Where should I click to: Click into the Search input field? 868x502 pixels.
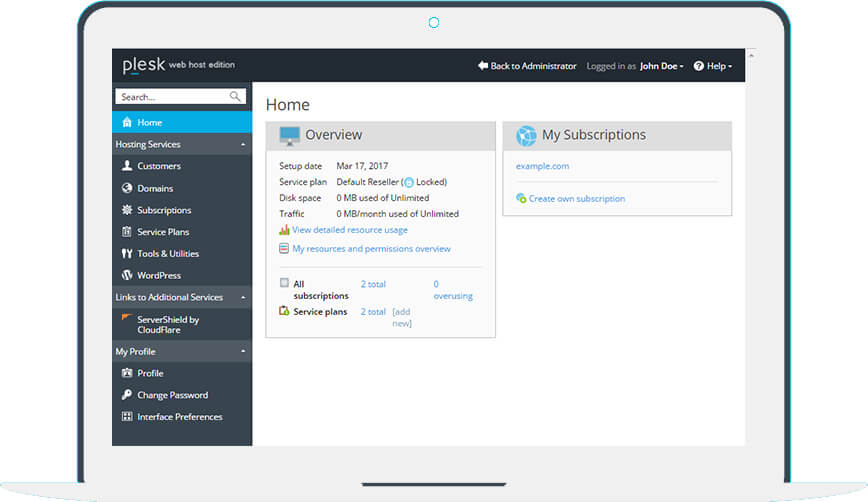click(172, 97)
